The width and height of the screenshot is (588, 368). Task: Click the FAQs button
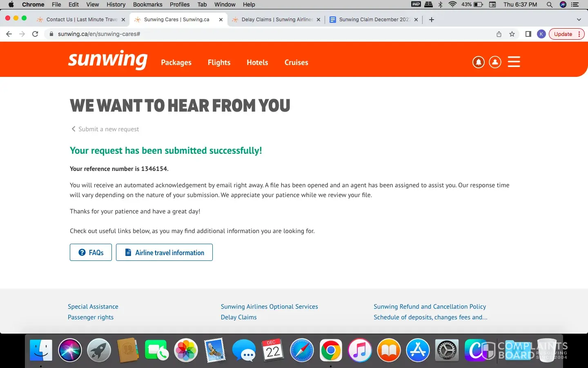(91, 252)
